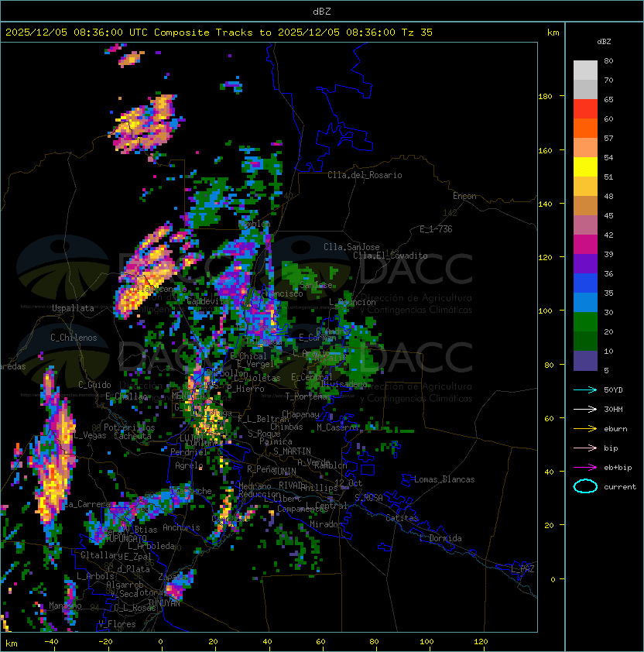Click the '100' tick on vertical km axis
Viewport: 644px width, 652px height.
point(545,311)
